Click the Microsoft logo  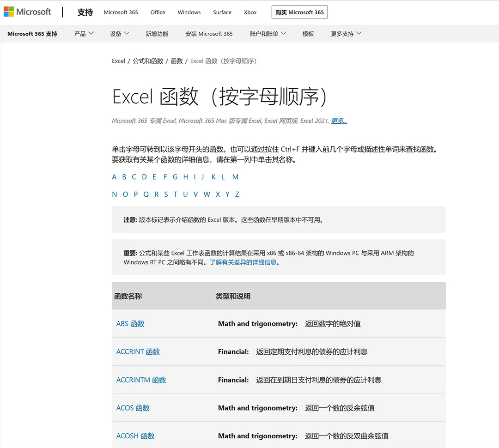[27, 12]
